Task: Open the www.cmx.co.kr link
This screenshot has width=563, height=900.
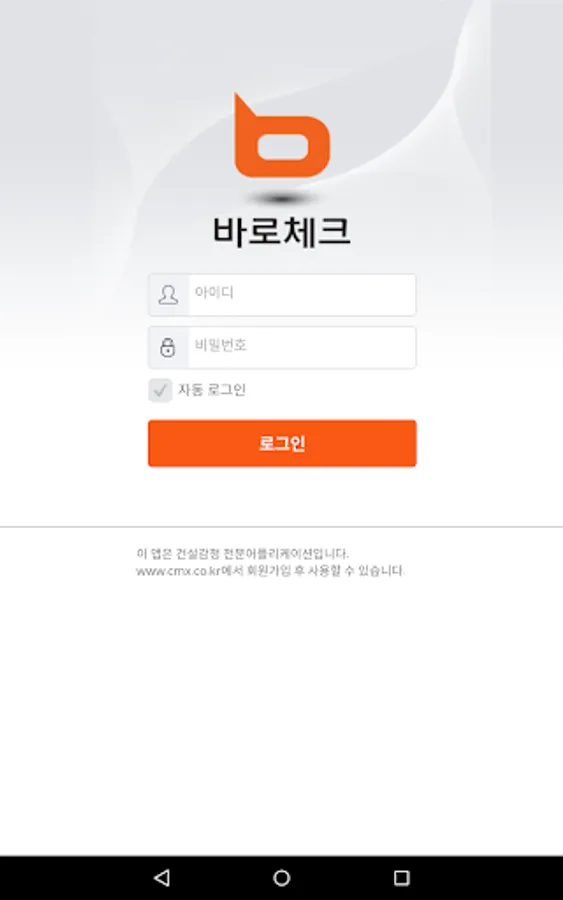Action: (178, 571)
